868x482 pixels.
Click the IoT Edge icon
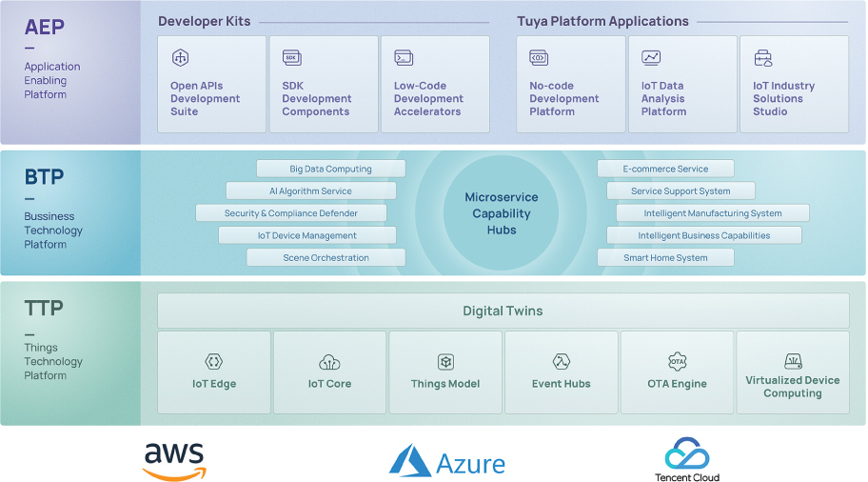click(x=213, y=362)
